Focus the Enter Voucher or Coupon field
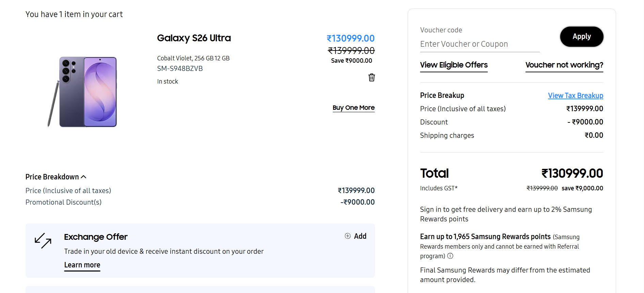 coord(480,44)
